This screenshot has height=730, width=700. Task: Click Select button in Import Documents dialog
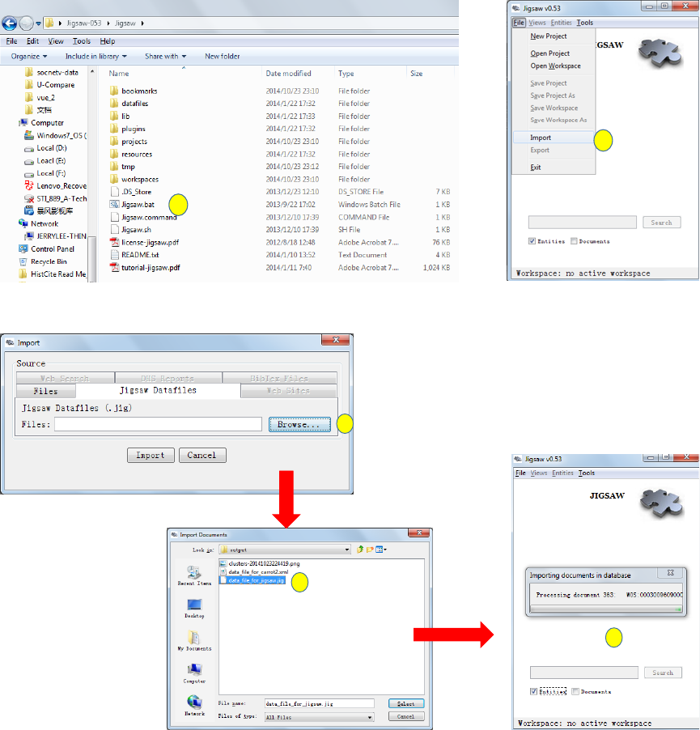406,704
